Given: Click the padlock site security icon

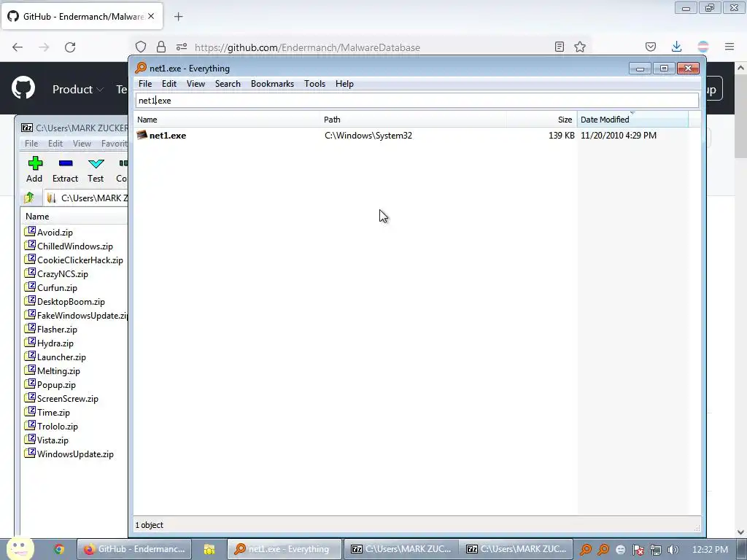Looking at the screenshot, I should (161, 47).
